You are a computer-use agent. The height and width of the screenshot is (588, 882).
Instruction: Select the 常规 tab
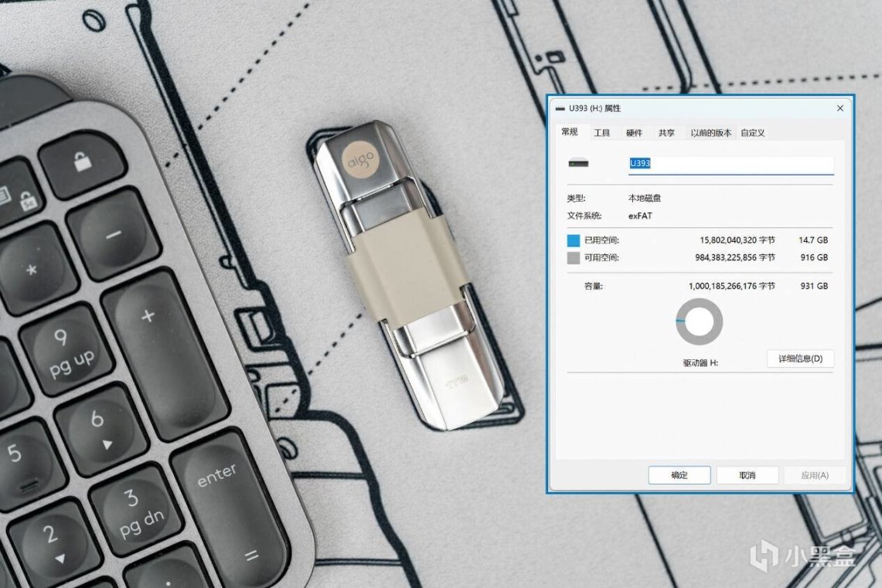(569, 131)
